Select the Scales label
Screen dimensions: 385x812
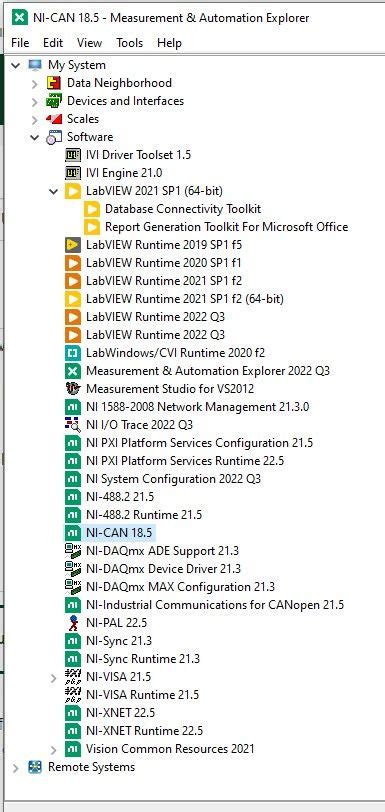click(x=83, y=119)
